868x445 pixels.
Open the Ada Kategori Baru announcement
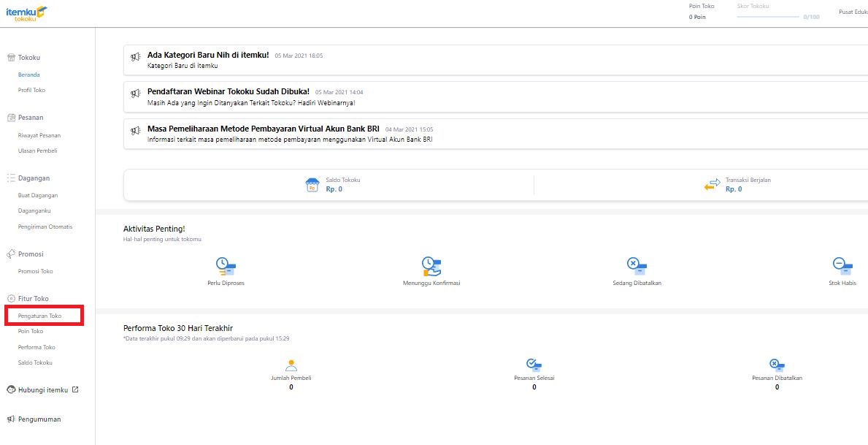pyautogui.click(x=208, y=55)
